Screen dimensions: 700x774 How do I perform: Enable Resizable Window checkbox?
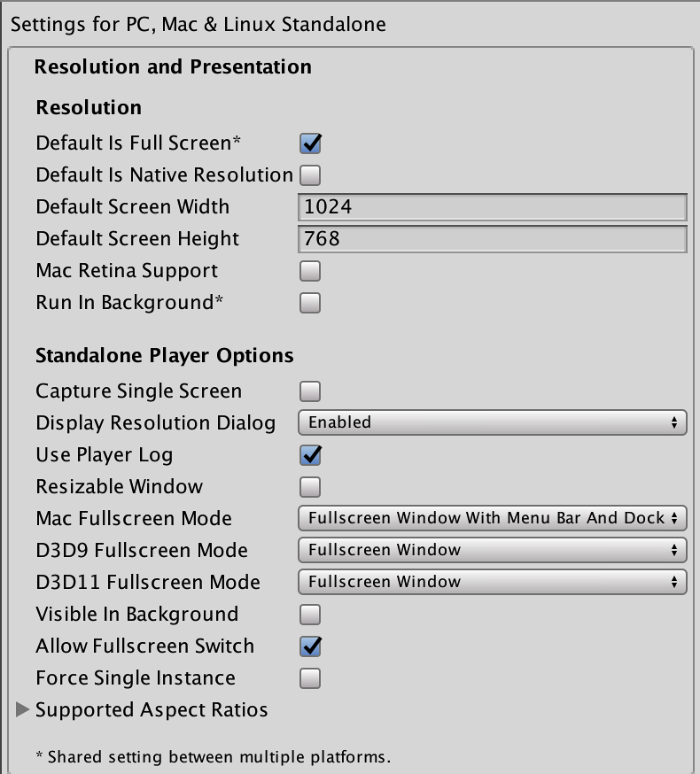pos(310,487)
